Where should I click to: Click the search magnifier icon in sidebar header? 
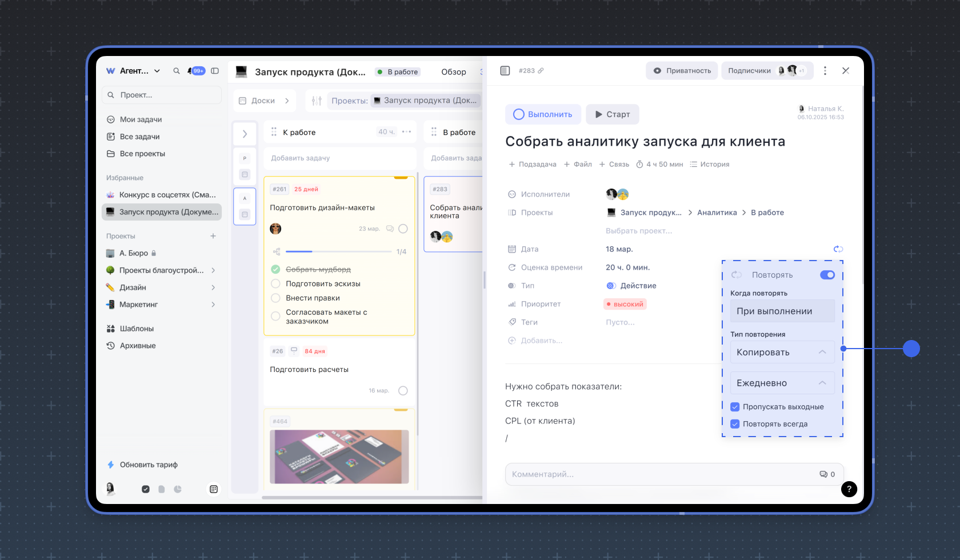(177, 71)
